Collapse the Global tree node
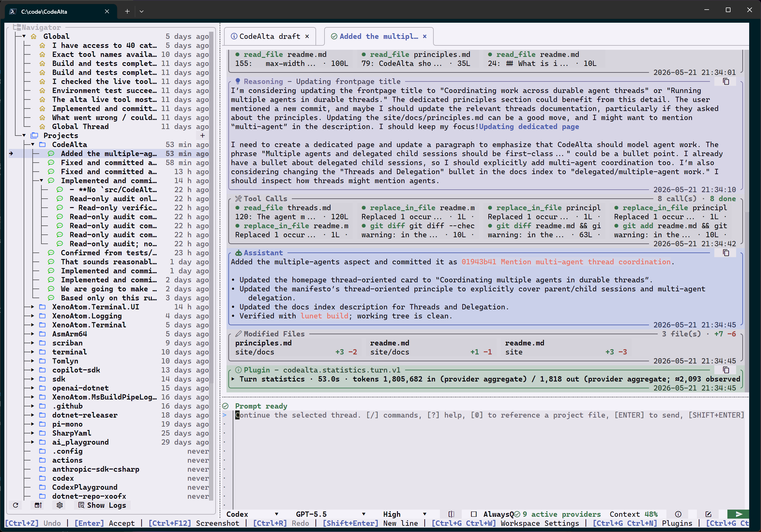Viewport: 761px width, 532px height. pyautogui.click(x=24, y=36)
